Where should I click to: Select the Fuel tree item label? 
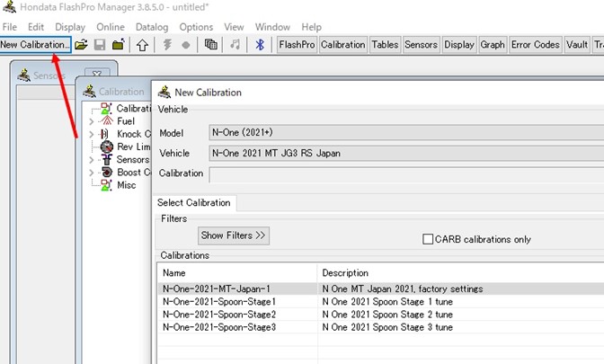[x=126, y=121]
